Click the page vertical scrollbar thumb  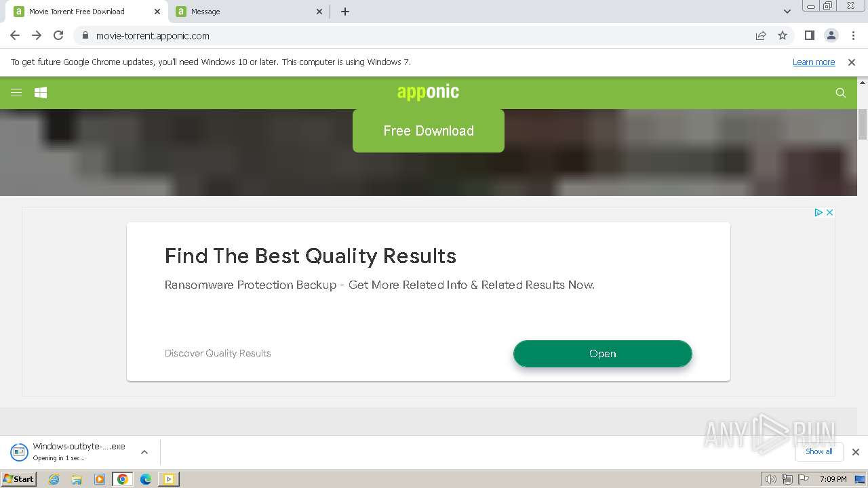tap(863, 123)
